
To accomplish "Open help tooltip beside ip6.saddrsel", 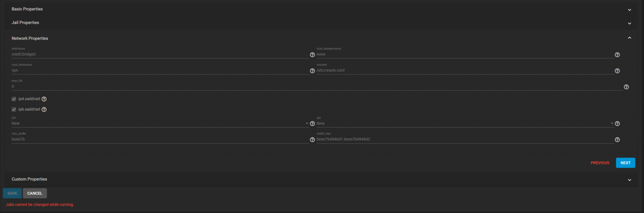I will click(44, 110).
